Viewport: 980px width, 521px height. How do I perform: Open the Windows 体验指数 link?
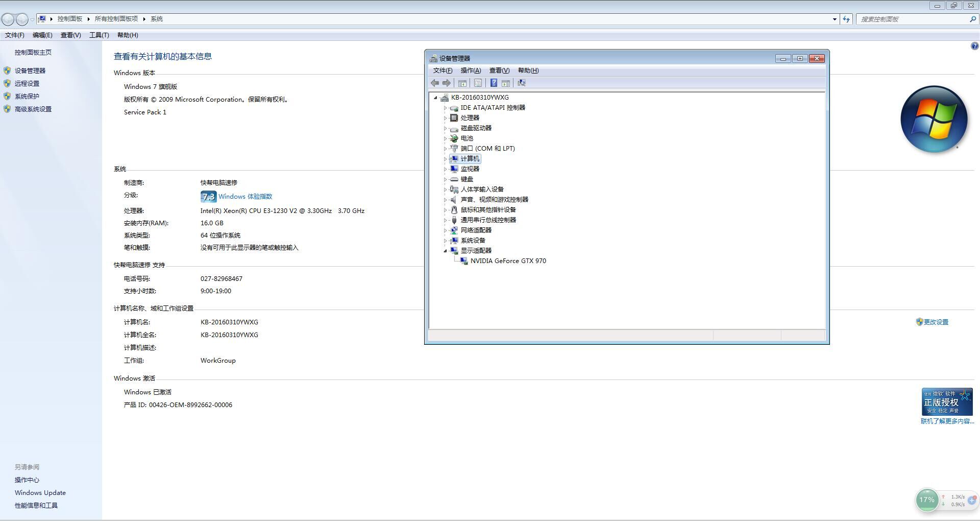tap(245, 197)
